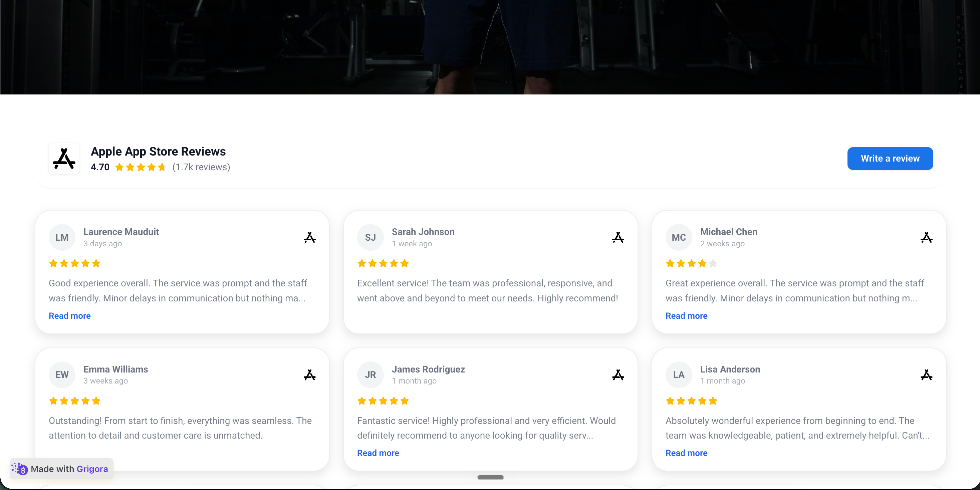
Task: Click the overall 4.70 star rating row
Action: coord(141,167)
